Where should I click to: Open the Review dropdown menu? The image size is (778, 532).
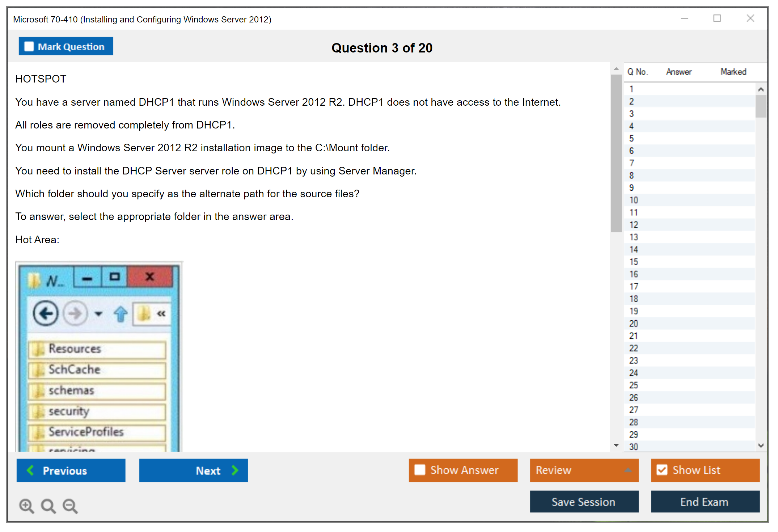coord(628,470)
